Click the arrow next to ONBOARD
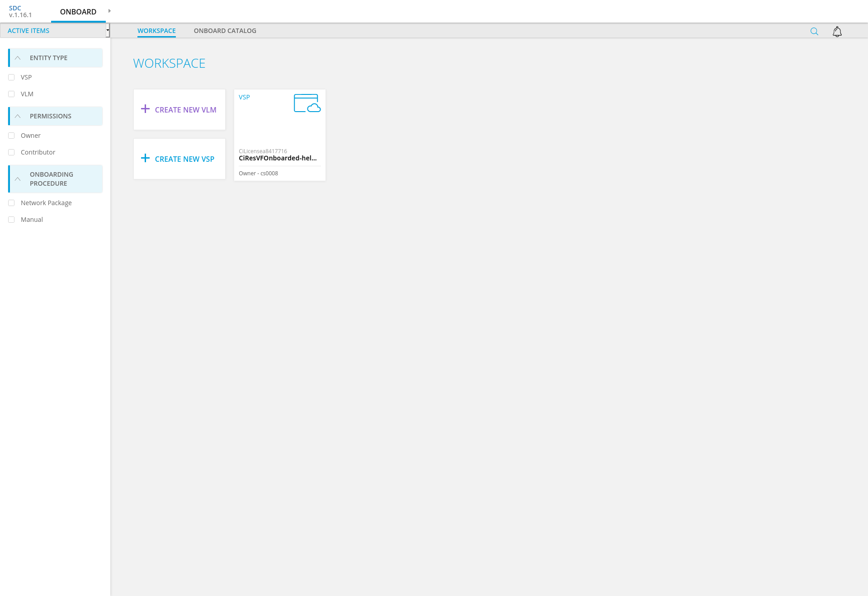This screenshot has width=868, height=596. pyautogui.click(x=109, y=11)
